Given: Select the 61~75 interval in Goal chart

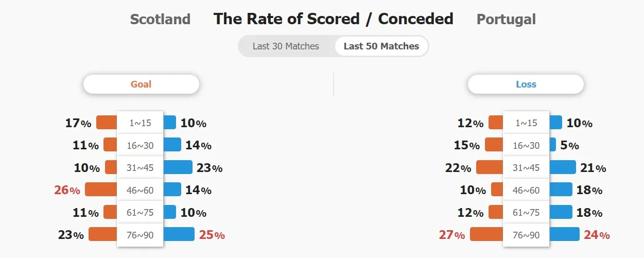Looking at the screenshot, I should tap(140, 213).
